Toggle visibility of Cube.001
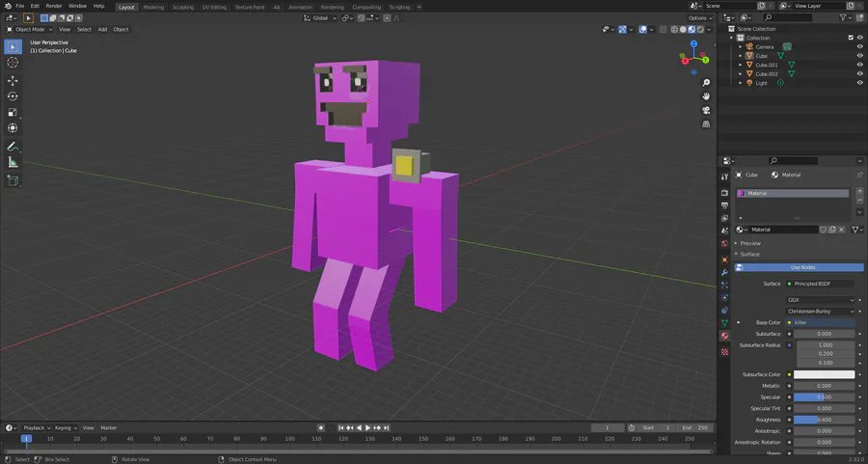The width and height of the screenshot is (868, 464). click(859, 65)
